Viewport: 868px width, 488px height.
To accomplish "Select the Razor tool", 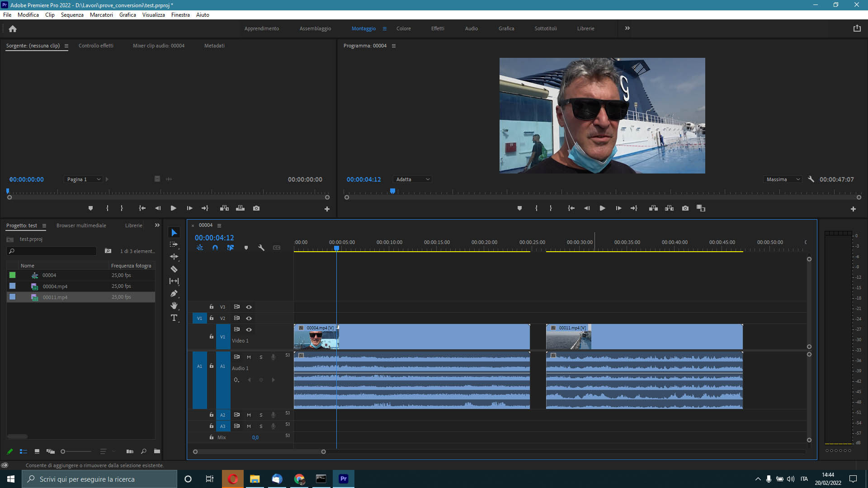I will click(174, 269).
